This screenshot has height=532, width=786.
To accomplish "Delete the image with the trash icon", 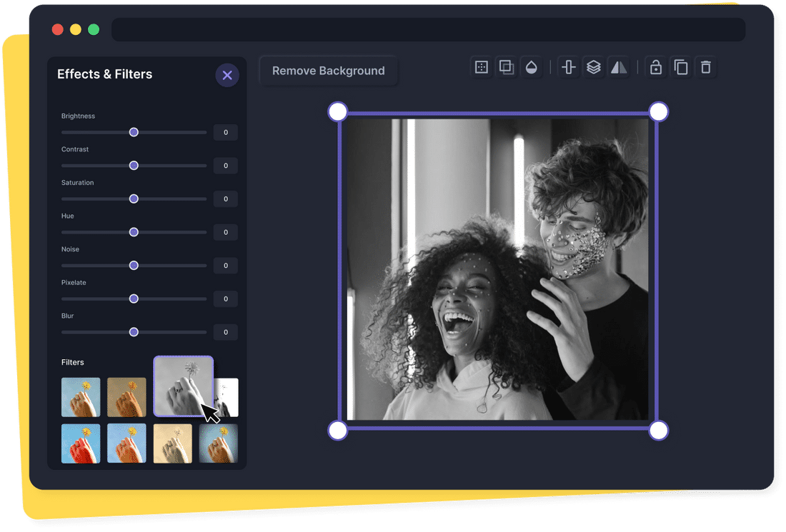I will click(706, 66).
